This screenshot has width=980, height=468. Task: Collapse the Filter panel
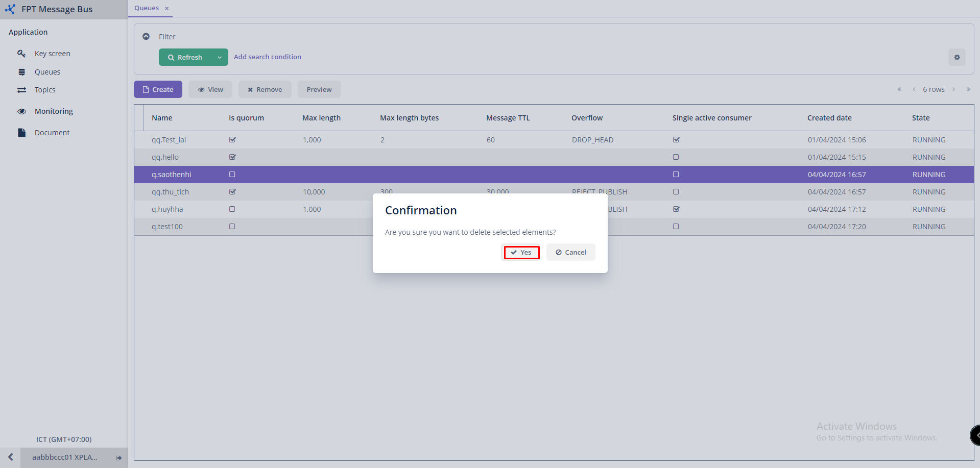pyautogui.click(x=146, y=37)
